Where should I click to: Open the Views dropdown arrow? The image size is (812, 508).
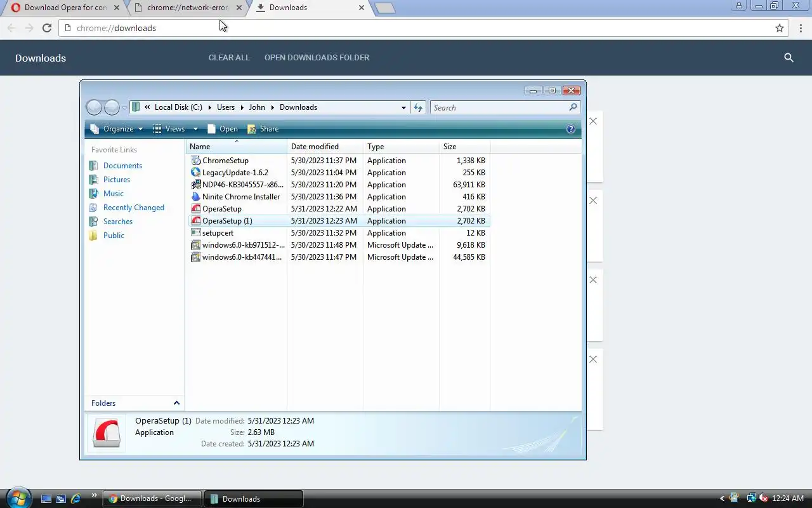pos(195,129)
